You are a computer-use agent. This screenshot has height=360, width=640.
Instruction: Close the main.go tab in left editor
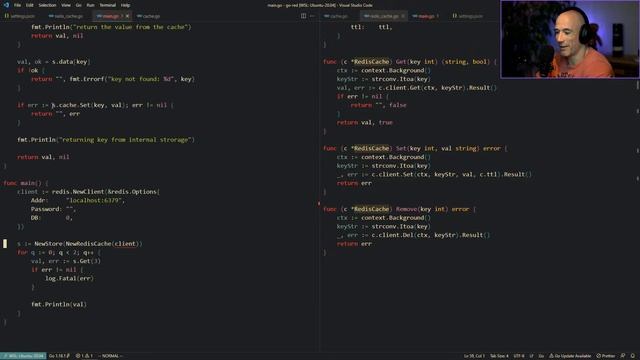pos(127,16)
